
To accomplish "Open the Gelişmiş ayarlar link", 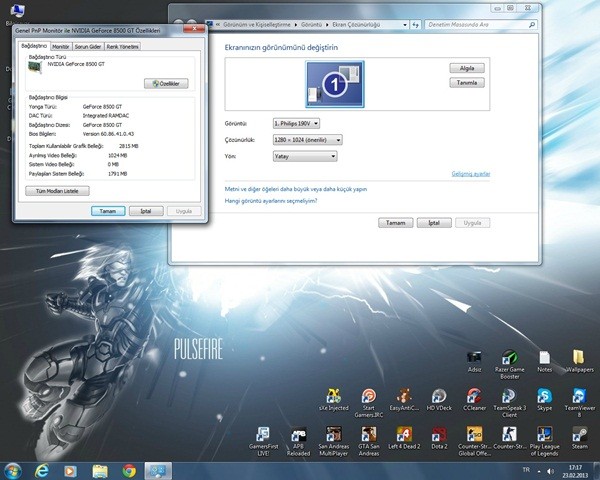I will (x=470, y=174).
